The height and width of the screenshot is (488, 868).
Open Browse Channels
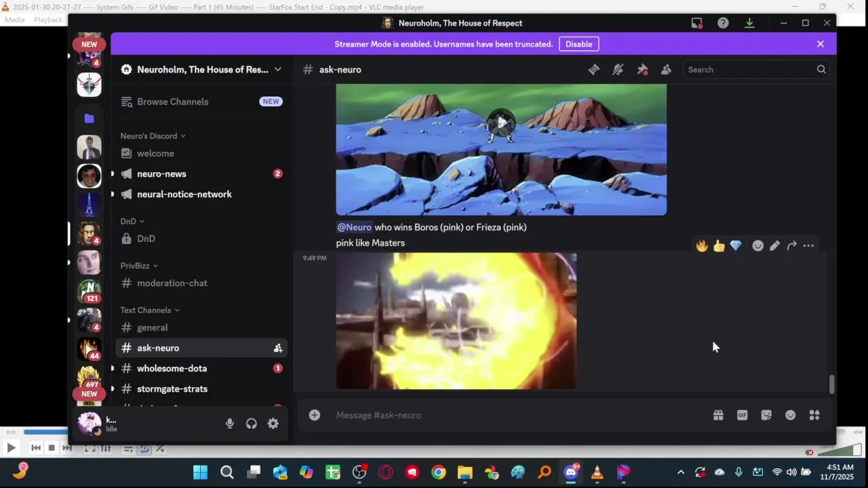tap(202, 102)
